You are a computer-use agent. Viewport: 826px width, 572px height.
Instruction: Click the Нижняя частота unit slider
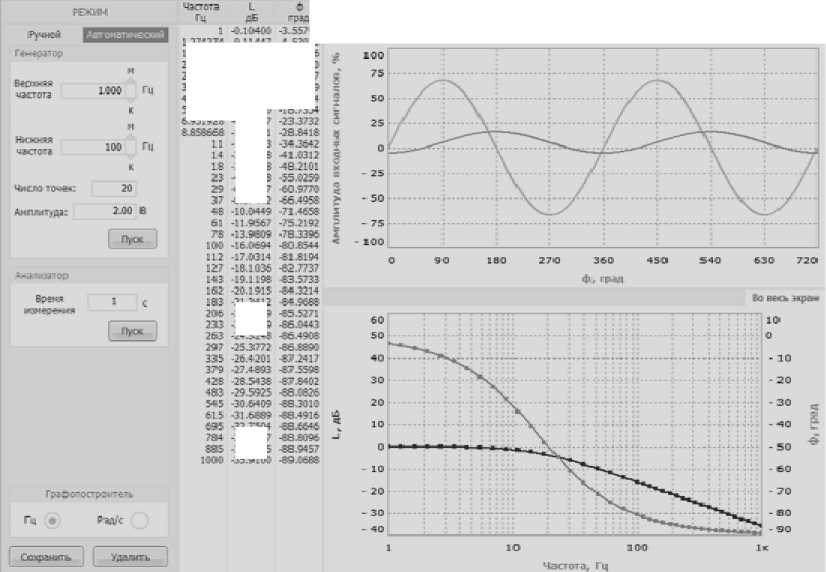(x=131, y=147)
